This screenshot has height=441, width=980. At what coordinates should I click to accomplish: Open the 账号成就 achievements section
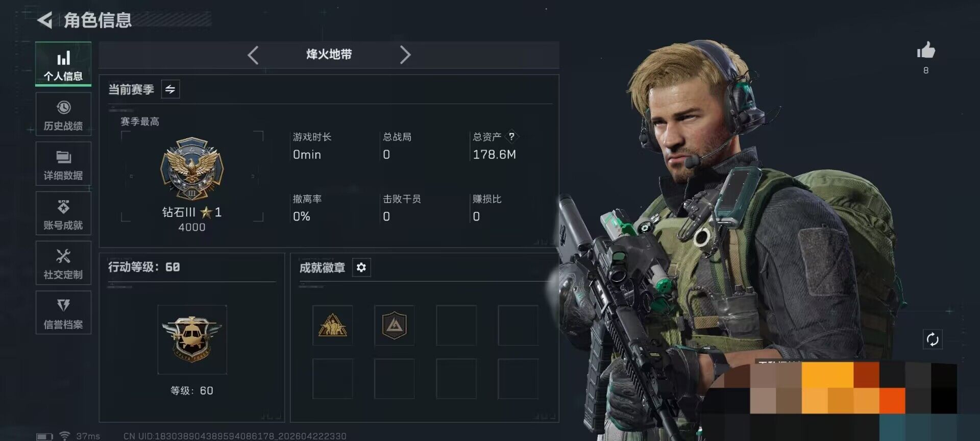[x=63, y=213]
